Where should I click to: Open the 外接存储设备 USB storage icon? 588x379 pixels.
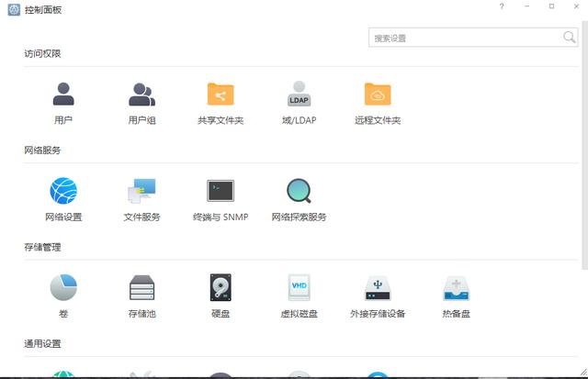[x=378, y=288]
